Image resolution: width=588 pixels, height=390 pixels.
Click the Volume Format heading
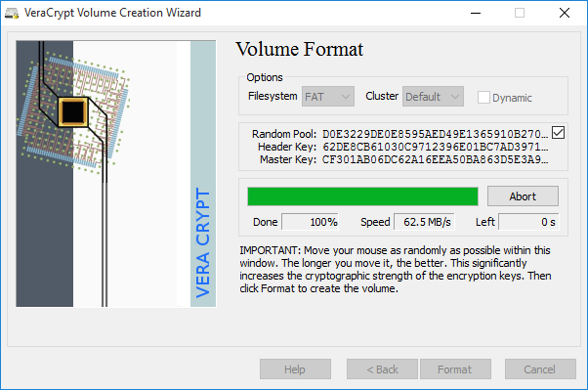pos(299,50)
